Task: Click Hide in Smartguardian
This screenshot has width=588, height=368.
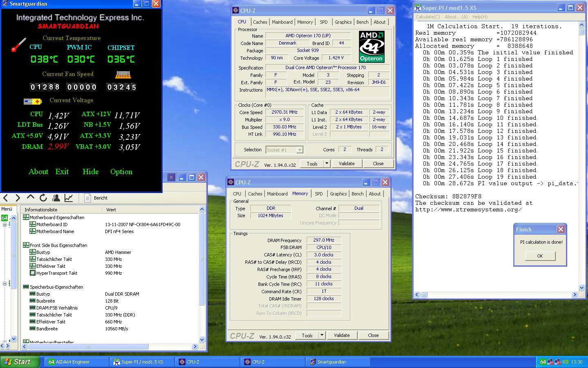Action: pyautogui.click(x=91, y=172)
